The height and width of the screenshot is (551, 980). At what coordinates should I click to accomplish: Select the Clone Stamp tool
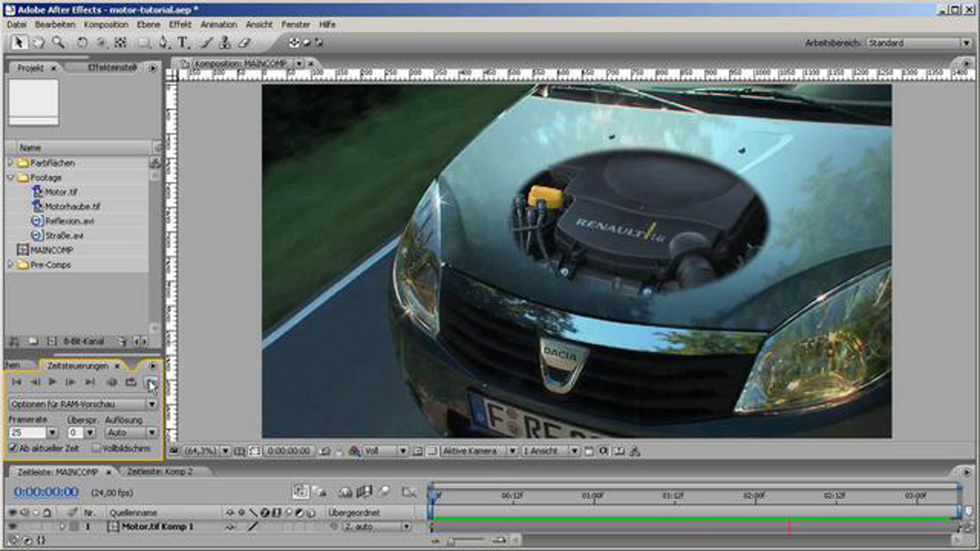click(x=225, y=43)
